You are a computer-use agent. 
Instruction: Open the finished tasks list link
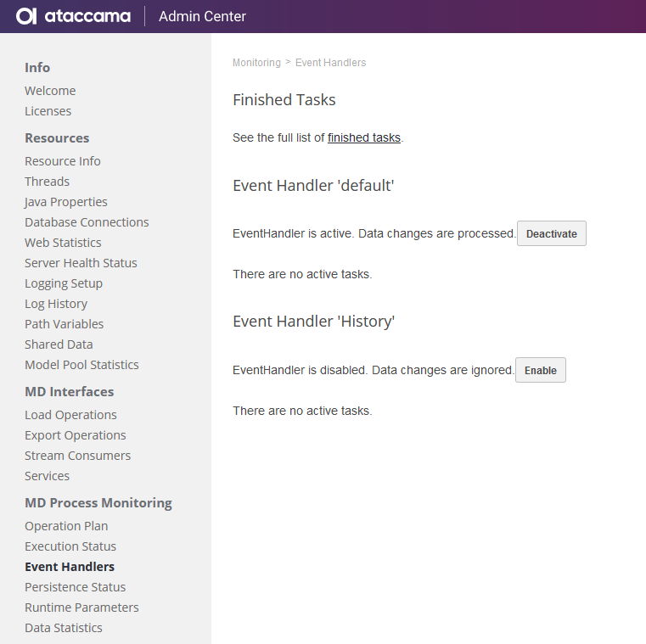point(363,137)
